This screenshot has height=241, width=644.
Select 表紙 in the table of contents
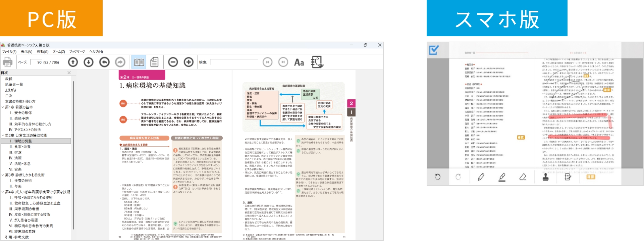click(x=9, y=79)
